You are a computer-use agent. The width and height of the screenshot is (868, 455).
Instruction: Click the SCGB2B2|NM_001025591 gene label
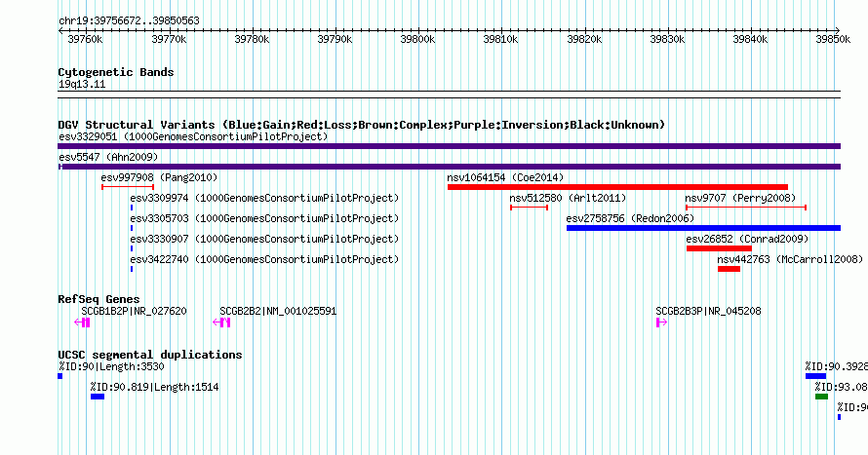278,311
